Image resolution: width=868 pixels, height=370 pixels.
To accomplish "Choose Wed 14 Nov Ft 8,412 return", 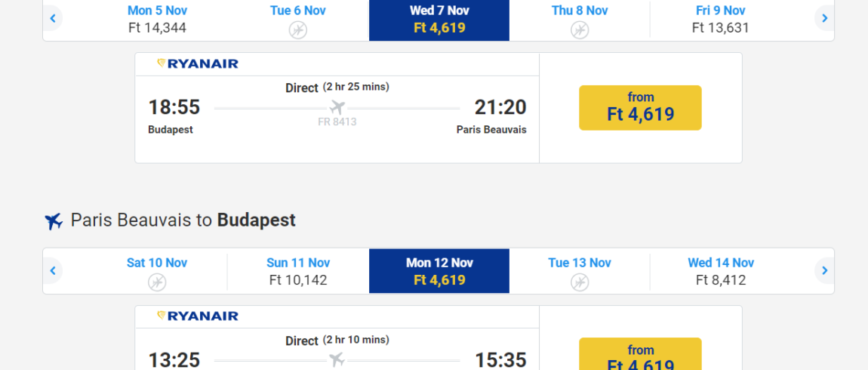I will [x=720, y=271].
